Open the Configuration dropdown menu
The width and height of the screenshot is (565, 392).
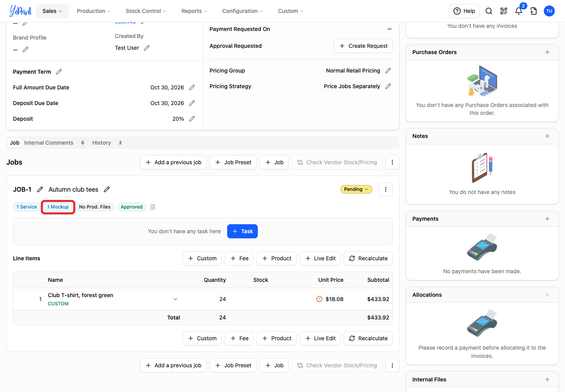click(x=242, y=11)
